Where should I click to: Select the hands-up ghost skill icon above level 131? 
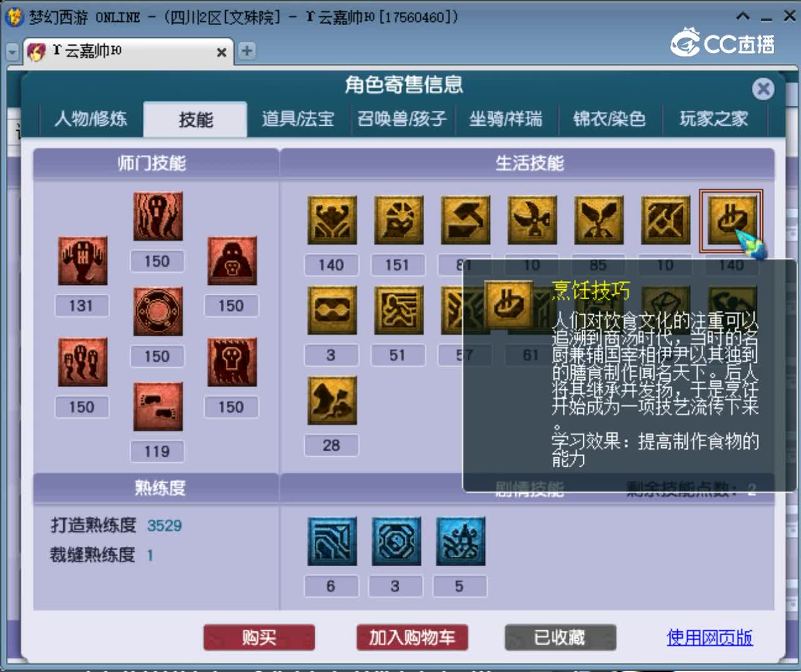83,260
